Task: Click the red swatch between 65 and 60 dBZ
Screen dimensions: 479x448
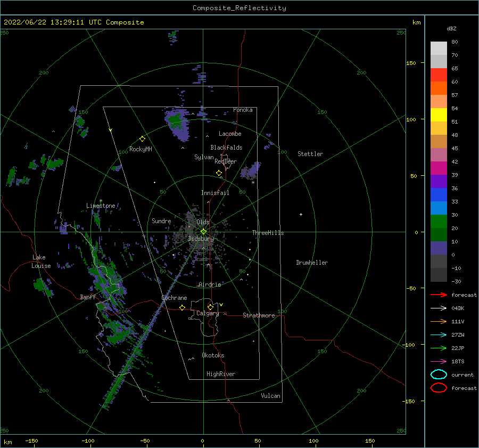Action: pyautogui.click(x=439, y=75)
